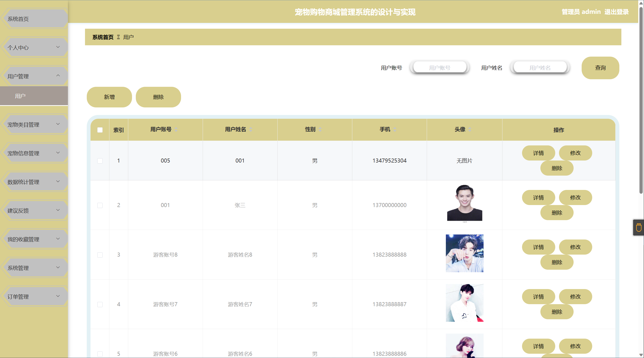The image size is (644, 358).
Task: Open 张三's avatar thumbnail
Action: tap(464, 203)
